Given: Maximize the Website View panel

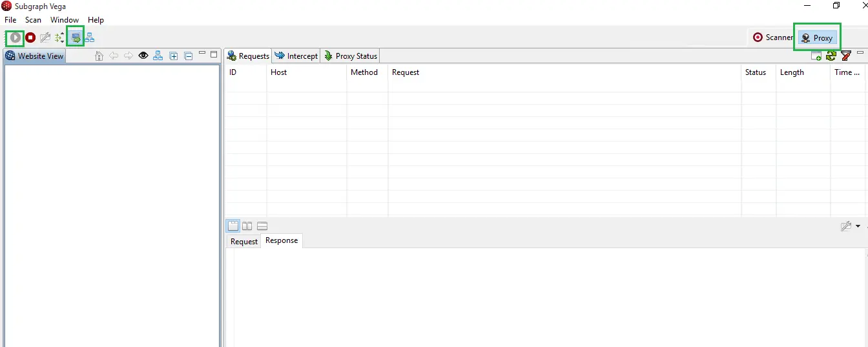Looking at the screenshot, I should [214, 54].
